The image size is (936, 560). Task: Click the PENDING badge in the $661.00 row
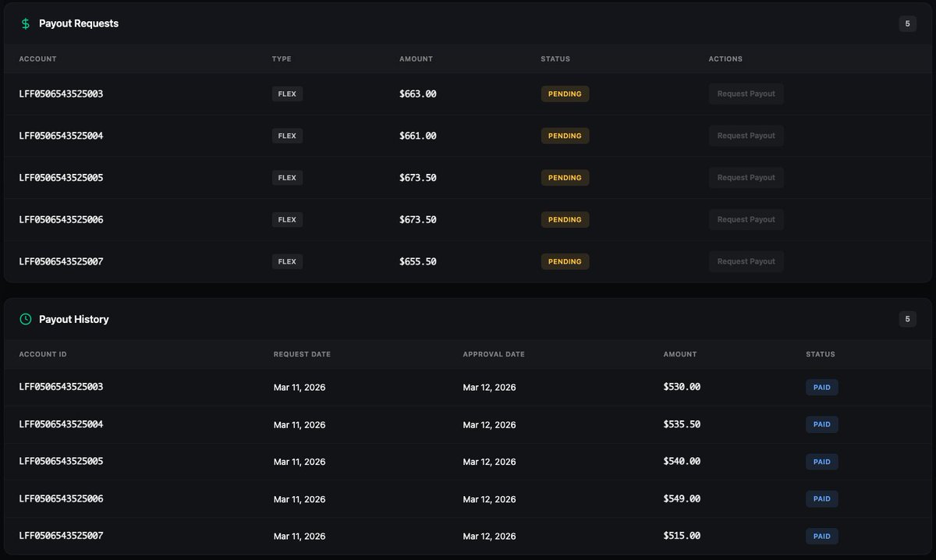click(565, 136)
